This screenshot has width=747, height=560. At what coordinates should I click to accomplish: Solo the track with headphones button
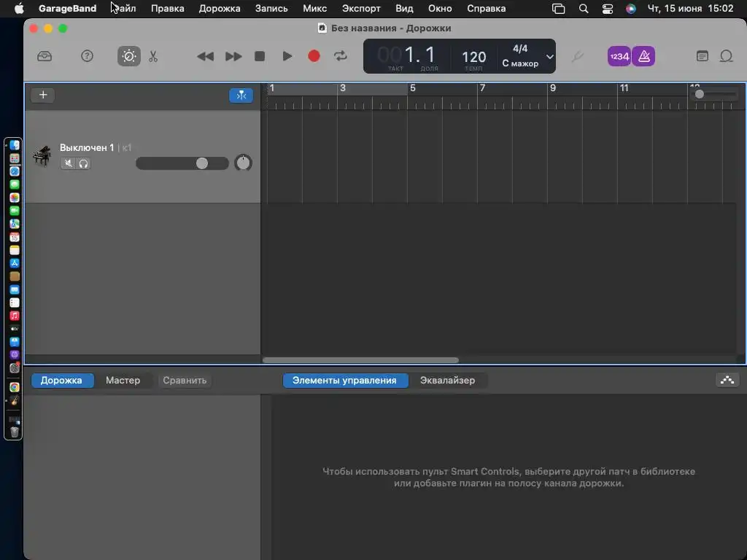[x=83, y=163]
